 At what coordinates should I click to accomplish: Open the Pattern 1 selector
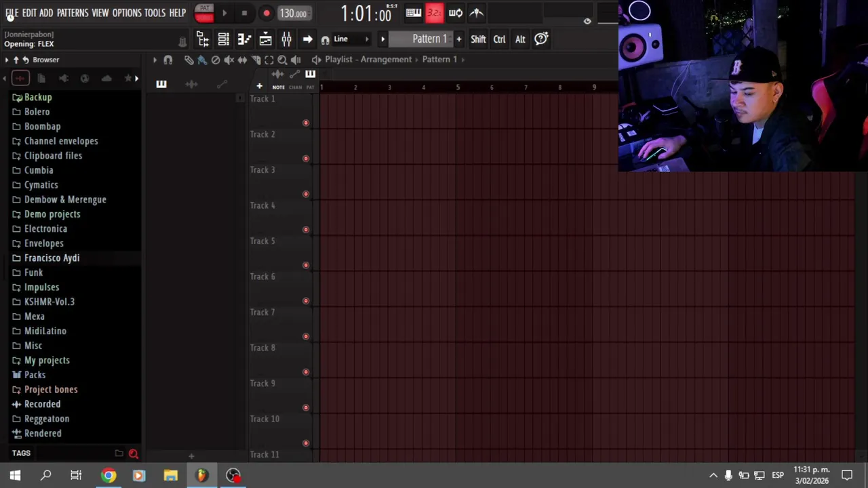(420, 39)
